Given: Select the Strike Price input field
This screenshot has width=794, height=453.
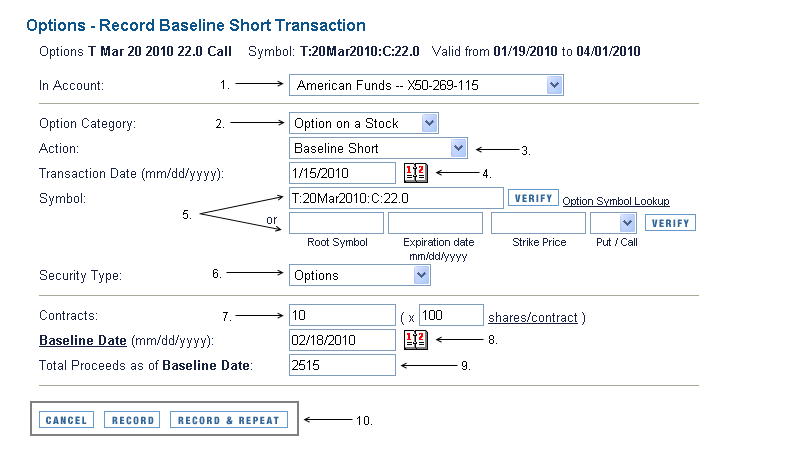Looking at the screenshot, I should pos(538,223).
